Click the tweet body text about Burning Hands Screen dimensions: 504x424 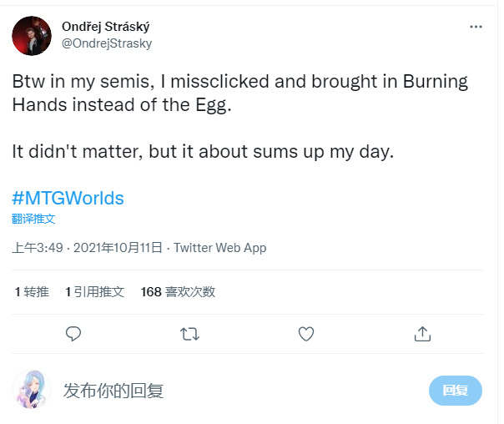(239, 93)
